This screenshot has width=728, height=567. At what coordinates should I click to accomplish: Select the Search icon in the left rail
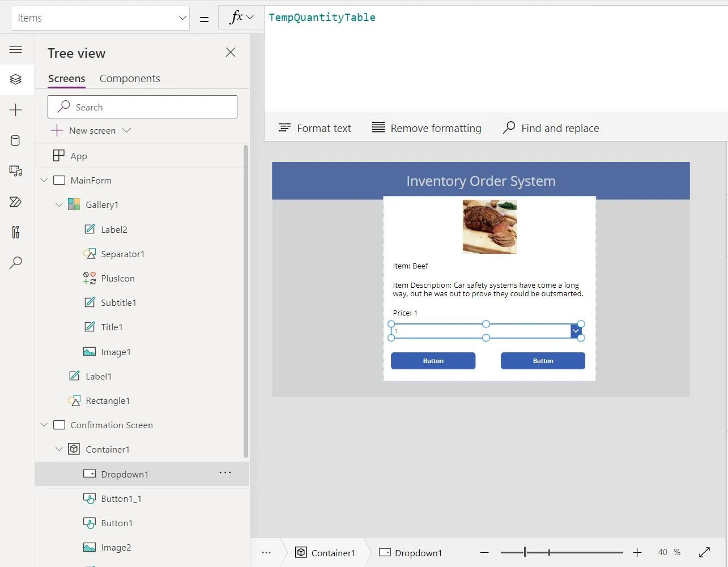click(16, 262)
